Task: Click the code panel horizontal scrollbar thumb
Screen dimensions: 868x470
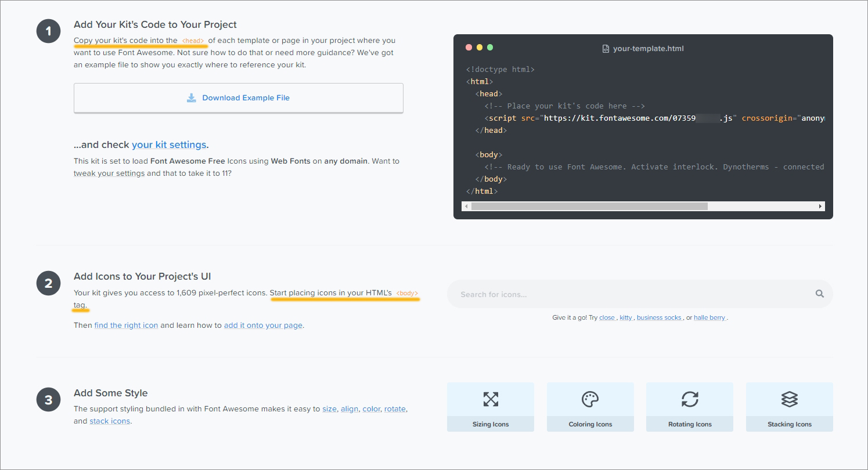Action: tap(589, 206)
